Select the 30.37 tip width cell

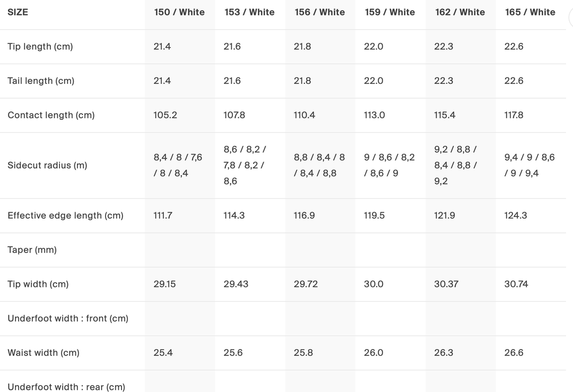click(446, 284)
